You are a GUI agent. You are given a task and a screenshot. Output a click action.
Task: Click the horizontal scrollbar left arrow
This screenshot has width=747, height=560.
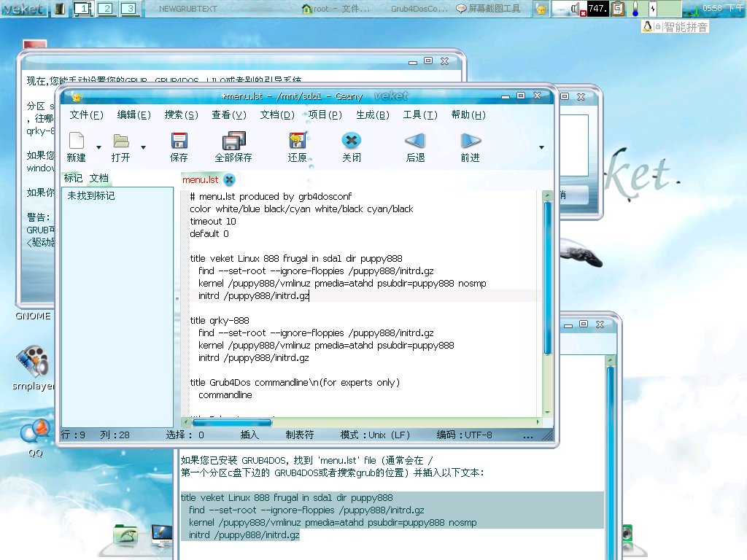pyautogui.click(x=186, y=422)
